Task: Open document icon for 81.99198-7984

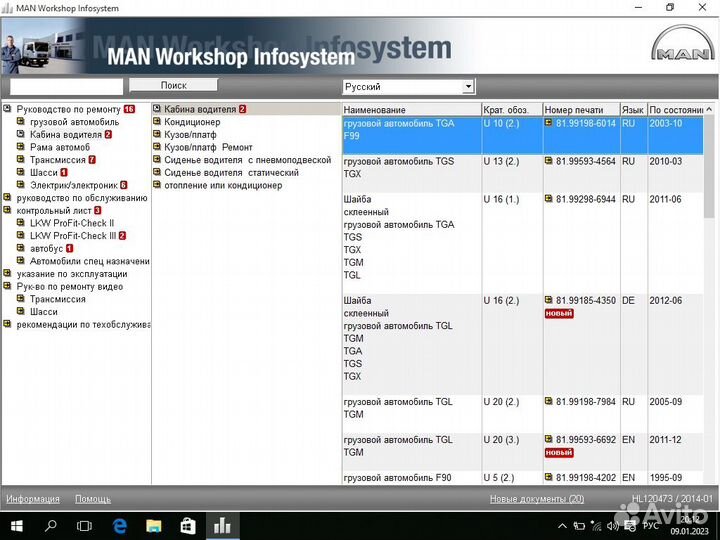Action: (x=549, y=401)
